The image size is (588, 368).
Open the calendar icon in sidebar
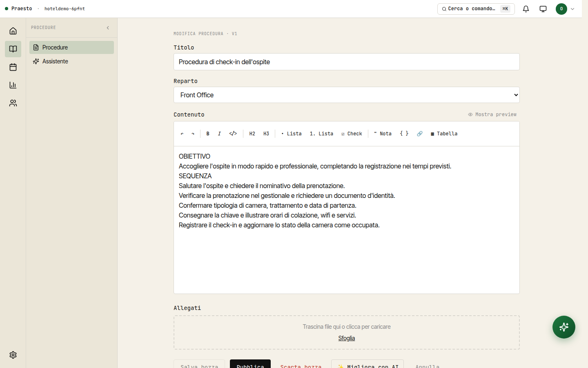13,67
